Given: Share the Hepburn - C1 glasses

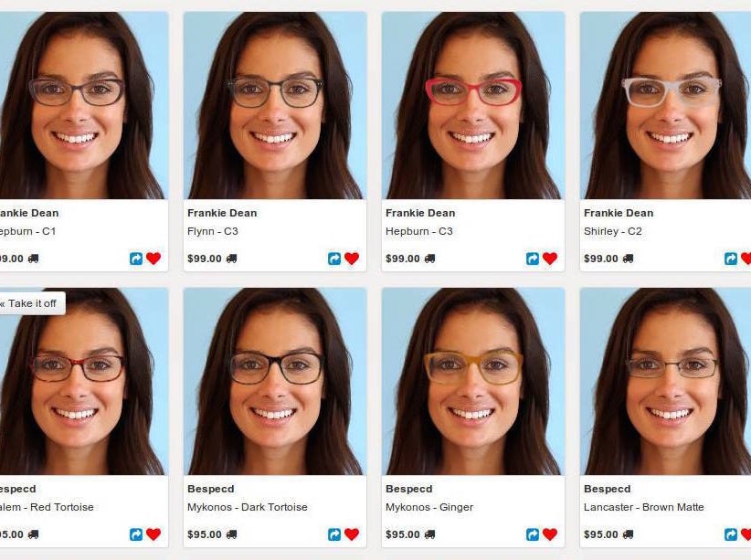Looking at the screenshot, I should click(x=136, y=259).
